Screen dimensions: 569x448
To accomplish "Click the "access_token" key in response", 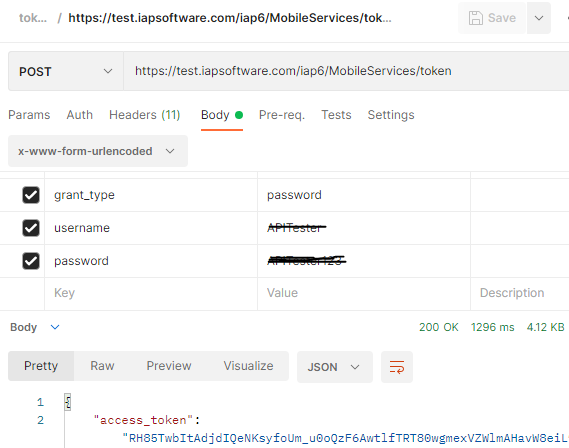I will (x=143, y=420).
